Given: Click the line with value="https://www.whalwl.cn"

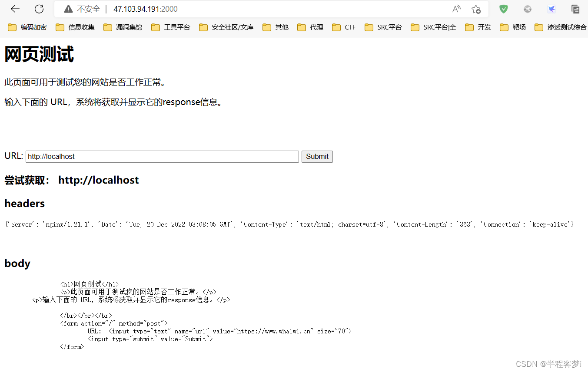Looking at the screenshot, I should (219, 331).
